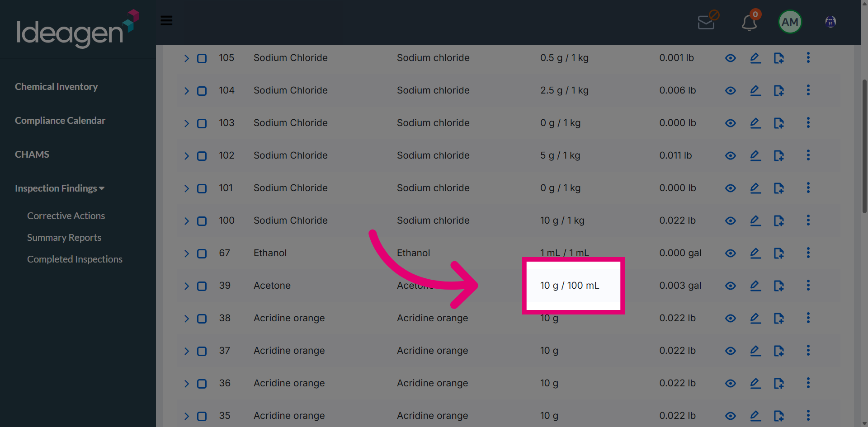Screen dimensions: 868x427
Task: Open more options for row 100
Action: 808,220
